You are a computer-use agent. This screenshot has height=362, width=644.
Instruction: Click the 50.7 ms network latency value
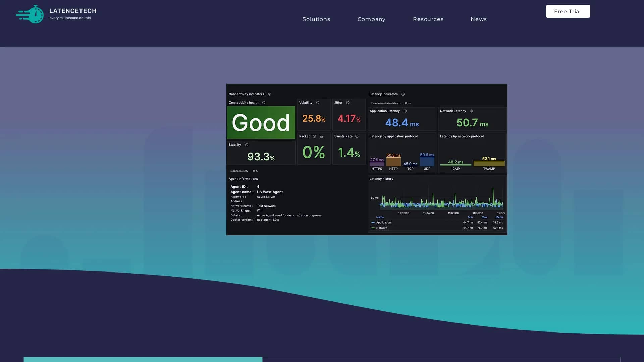[x=472, y=123]
